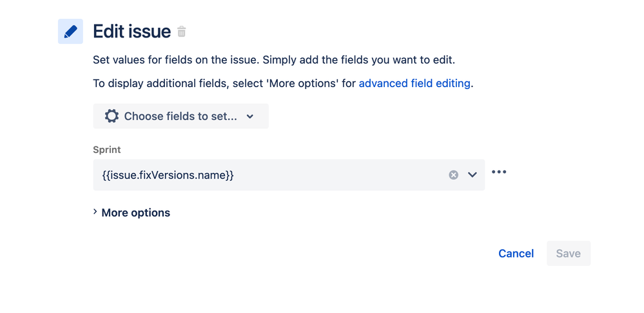
Task: Clear the Sprint value with the X icon
Action: [x=453, y=175]
